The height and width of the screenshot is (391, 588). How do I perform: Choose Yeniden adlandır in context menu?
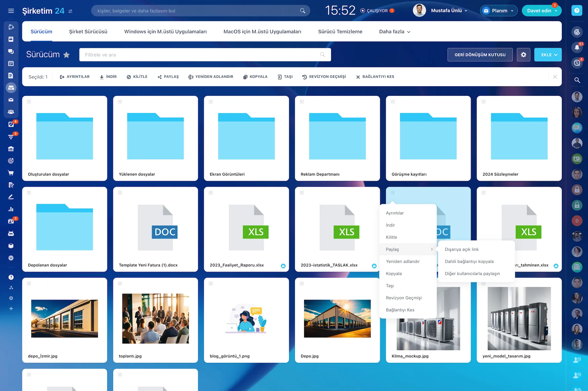tap(403, 261)
